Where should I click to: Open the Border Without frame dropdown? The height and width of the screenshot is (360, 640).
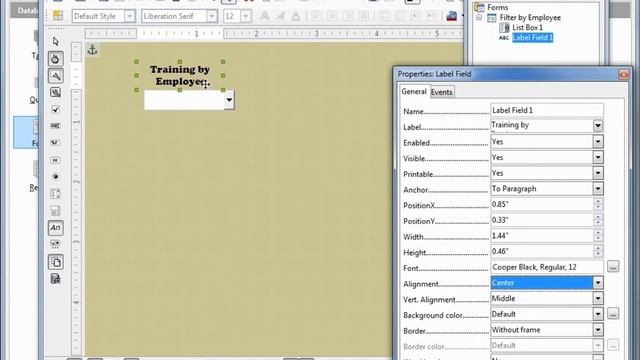coord(598,330)
